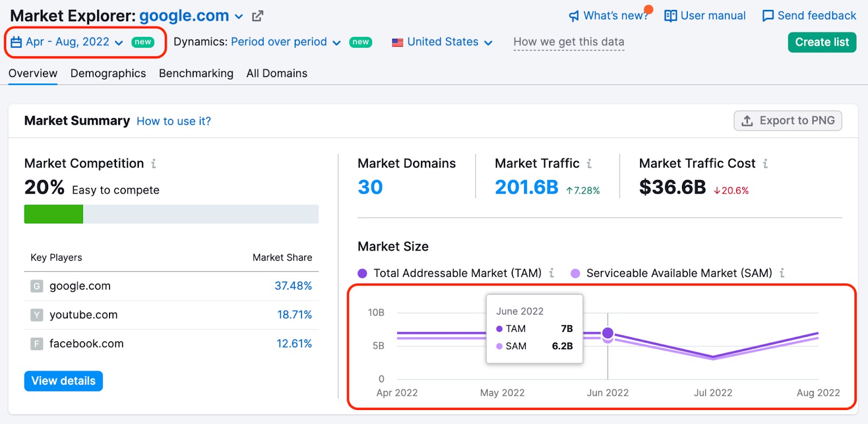This screenshot has width=868, height=424.
Task: Click info icon next to Market Traffic Cost
Action: 765,163
